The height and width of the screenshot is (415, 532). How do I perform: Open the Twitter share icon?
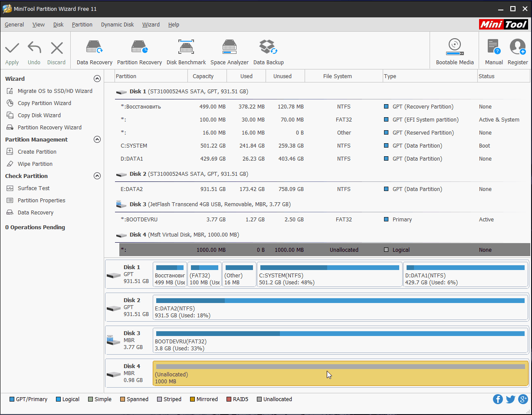tap(510, 399)
